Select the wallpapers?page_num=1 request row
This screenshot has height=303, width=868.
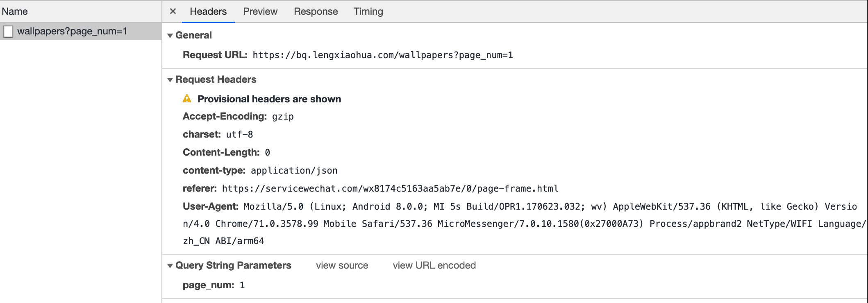[72, 31]
